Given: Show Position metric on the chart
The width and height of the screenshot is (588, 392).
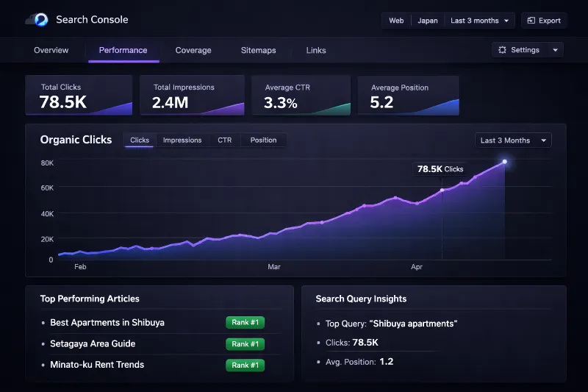Looking at the screenshot, I should coord(263,140).
